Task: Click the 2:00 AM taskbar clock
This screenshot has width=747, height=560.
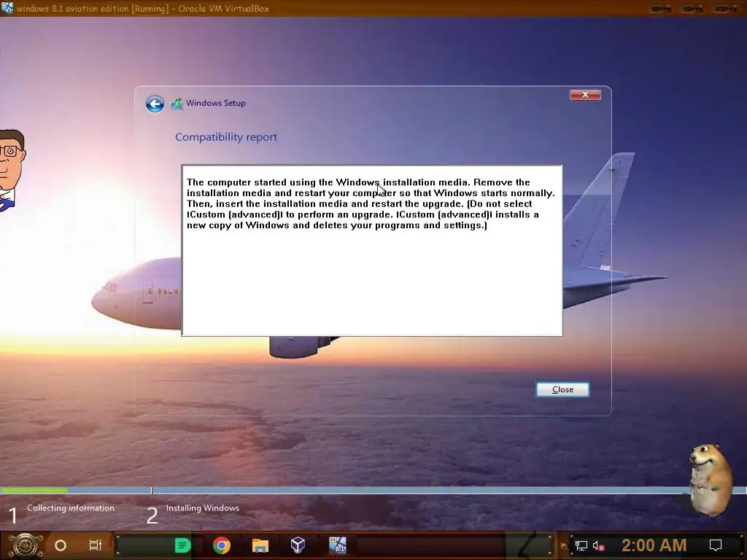Action: point(654,545)
